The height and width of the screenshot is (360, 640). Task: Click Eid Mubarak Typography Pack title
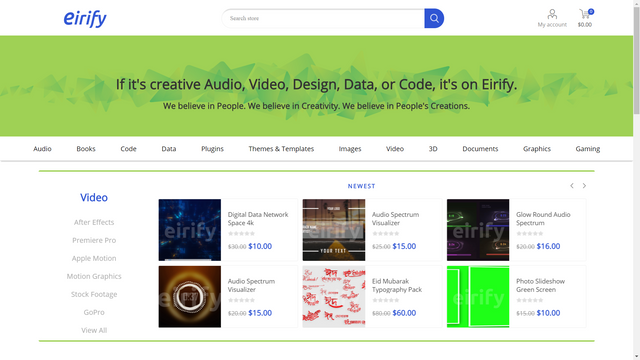coord(397,285)
